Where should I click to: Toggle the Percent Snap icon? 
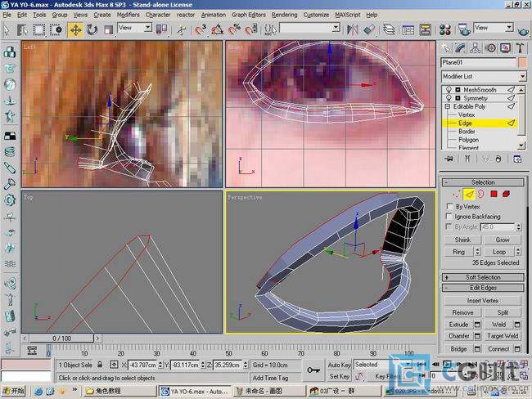pos(234,29)
